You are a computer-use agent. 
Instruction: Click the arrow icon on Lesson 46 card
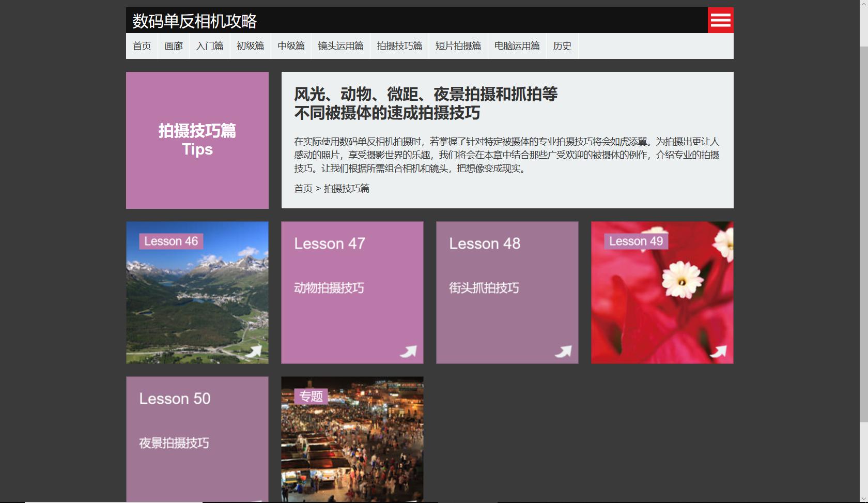click(x=254, y=350)
